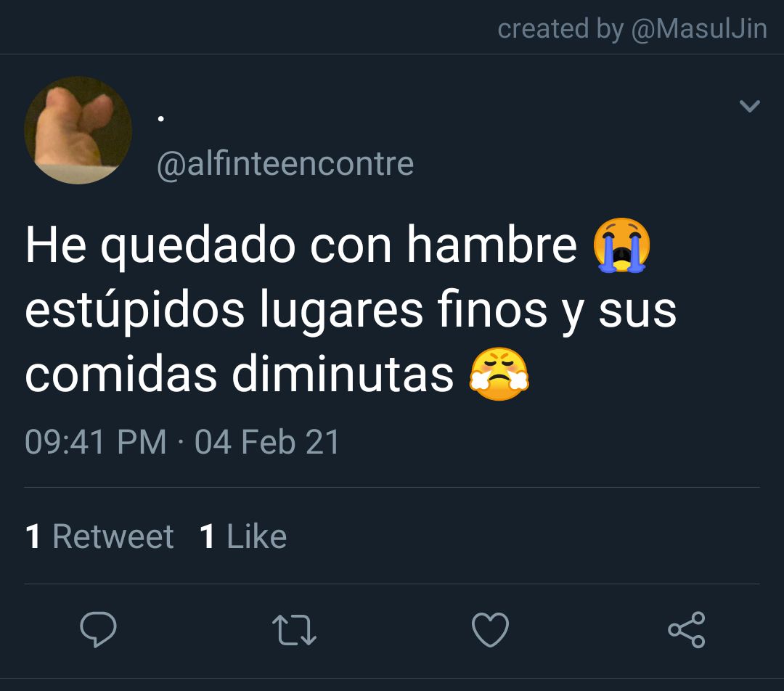Screen dimensions: 784x691
Task: Tap the heart like icon
Action: (x=491, y=629)
